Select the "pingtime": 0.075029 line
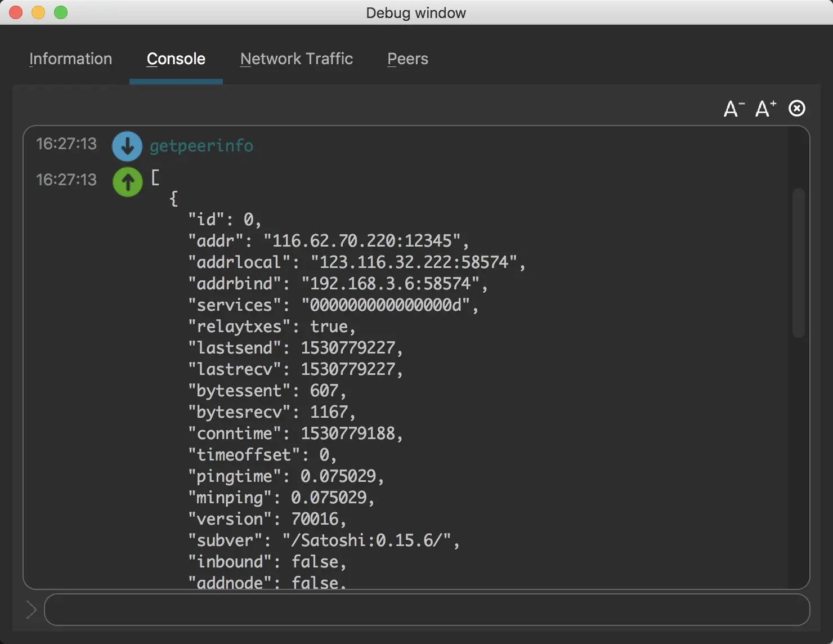This screenshot has width=833, height=644. 286,476
